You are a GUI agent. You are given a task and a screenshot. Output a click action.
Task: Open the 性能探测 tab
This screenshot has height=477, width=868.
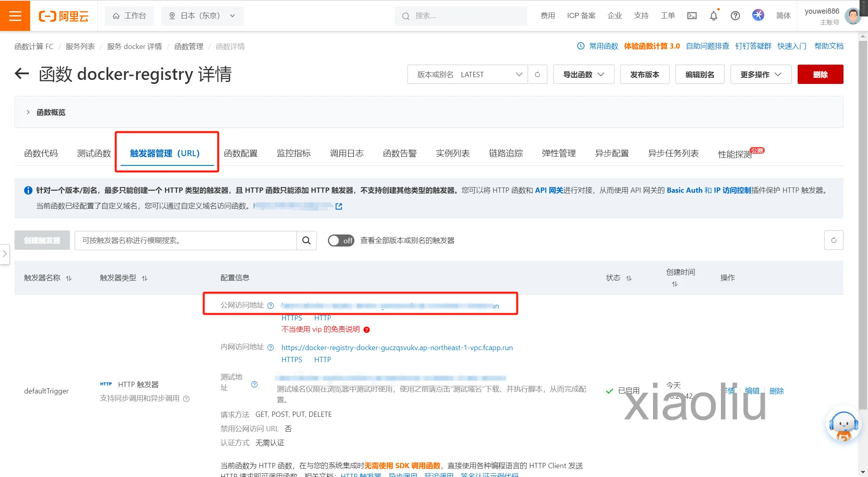[735, 154]
